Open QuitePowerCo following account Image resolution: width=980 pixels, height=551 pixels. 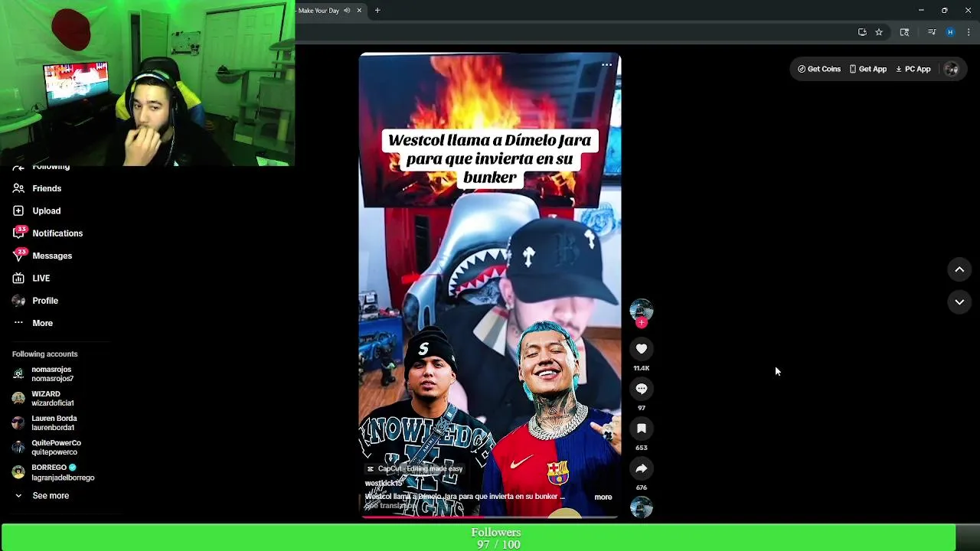coord(56,448)
